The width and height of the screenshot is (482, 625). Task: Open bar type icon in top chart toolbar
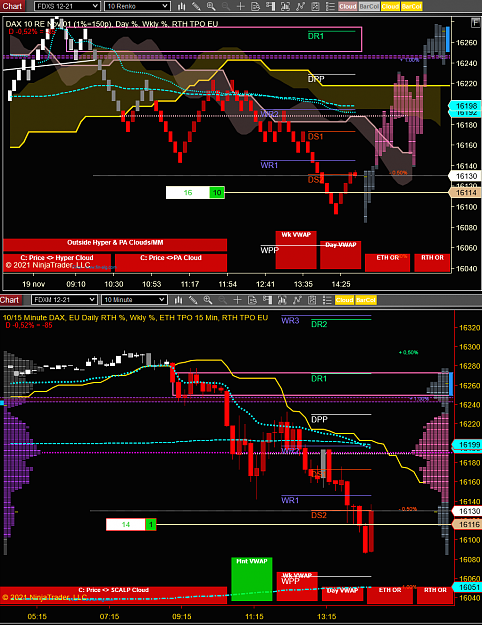point(181,6)
